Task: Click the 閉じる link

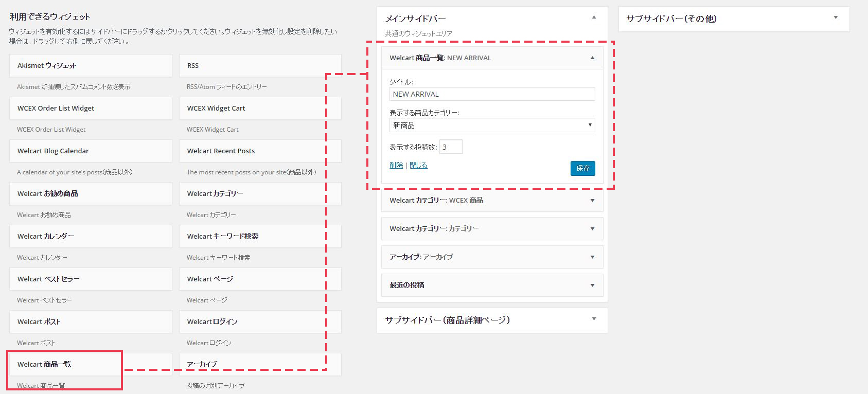Action: [418, 165]
